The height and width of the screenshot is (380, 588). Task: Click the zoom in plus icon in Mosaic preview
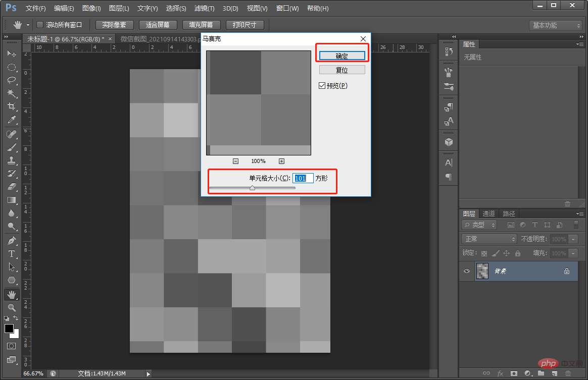(282, 161)
